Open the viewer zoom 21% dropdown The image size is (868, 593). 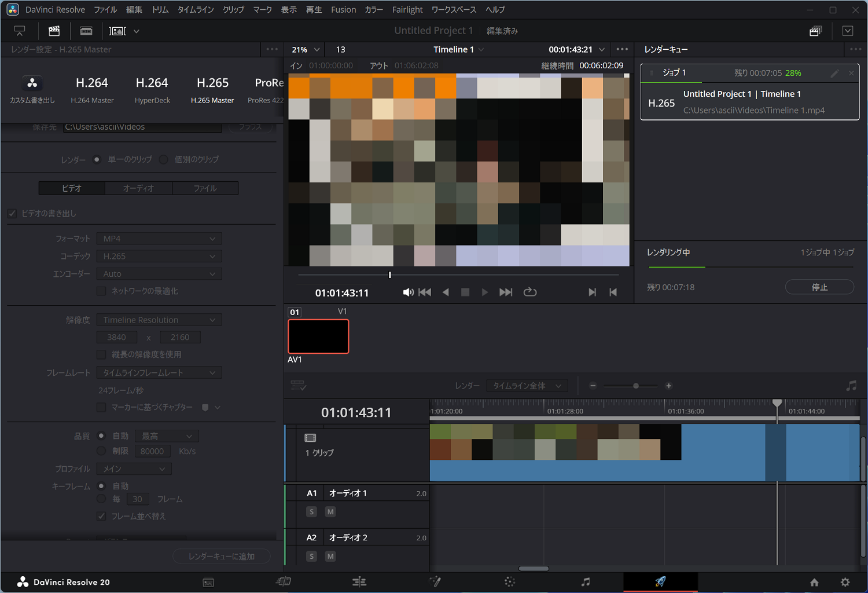[x=306, y=50]
